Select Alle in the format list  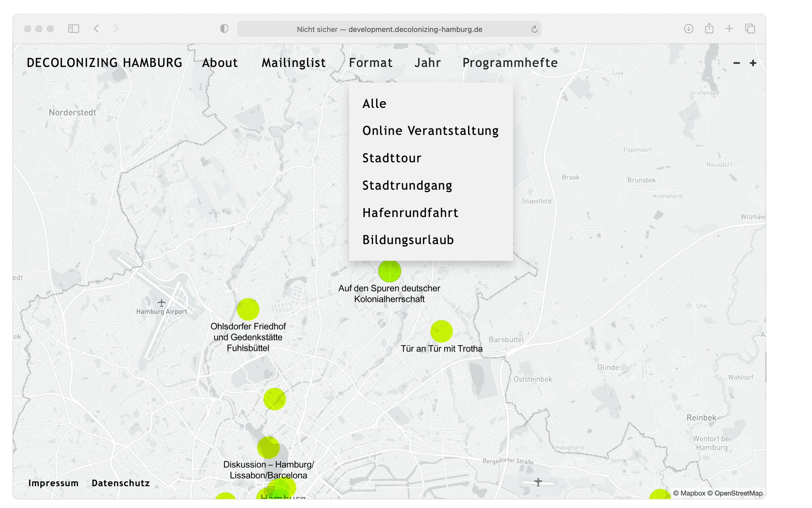pos(374,103)
